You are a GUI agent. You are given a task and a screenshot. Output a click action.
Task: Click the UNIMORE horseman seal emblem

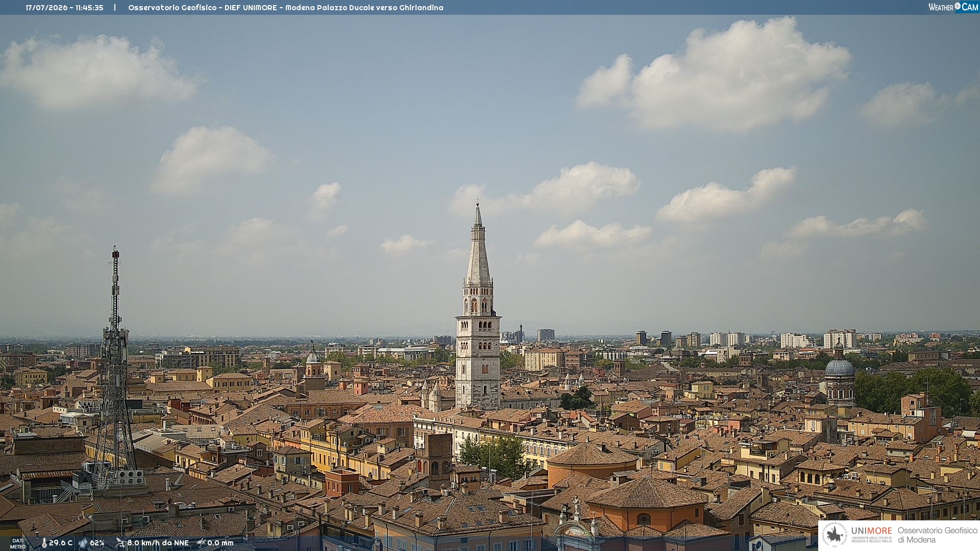[835, 535]
